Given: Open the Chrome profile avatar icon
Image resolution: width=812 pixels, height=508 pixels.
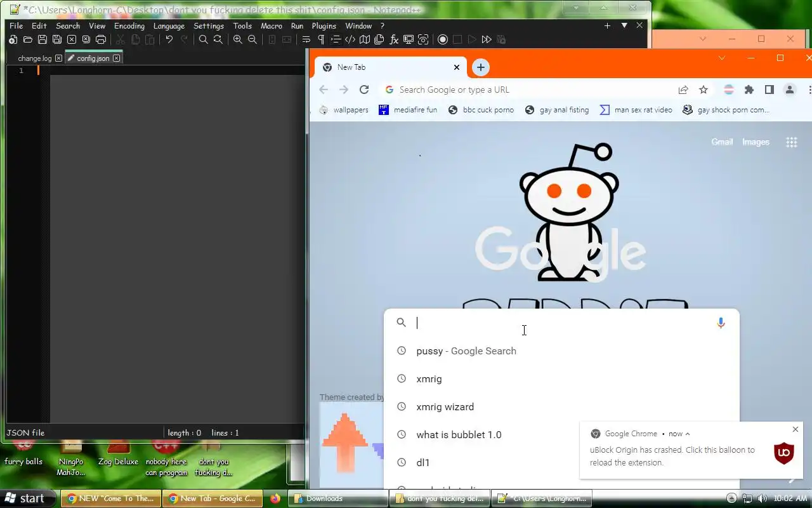Looking at the screenshot, I should (x=789, y=90).
